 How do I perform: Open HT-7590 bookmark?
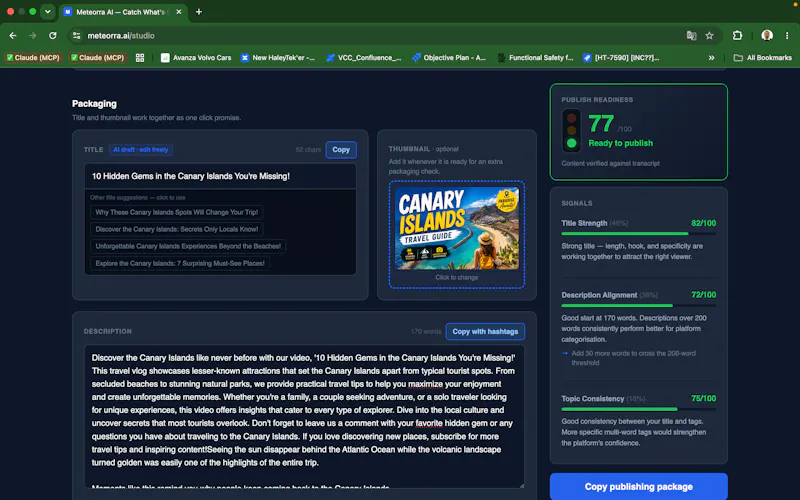point(621,58)
